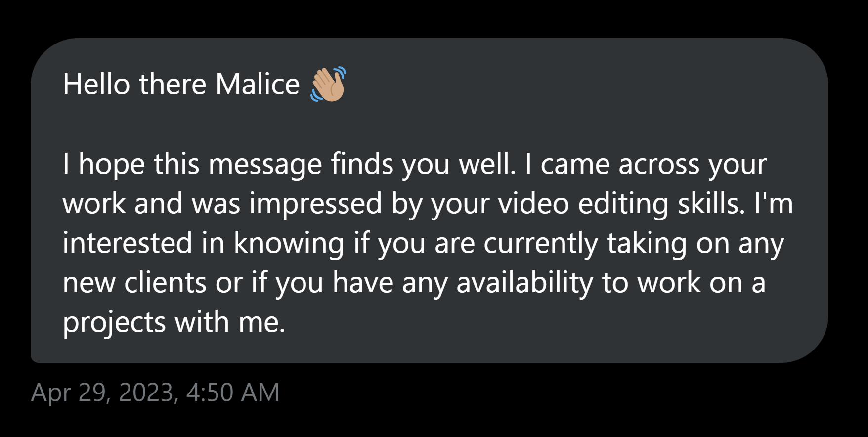Click the words "work and was"
Screen dimensions: 868x437
click(x=151, y=204)
